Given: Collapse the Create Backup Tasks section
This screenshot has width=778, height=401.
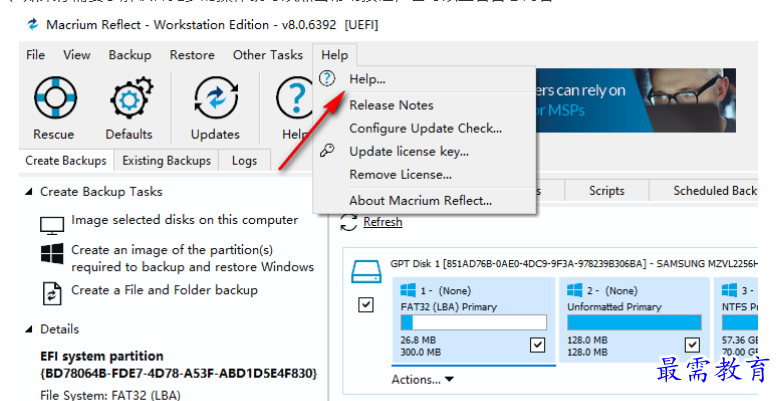Looking at the screenshot, I should point(29,192).
